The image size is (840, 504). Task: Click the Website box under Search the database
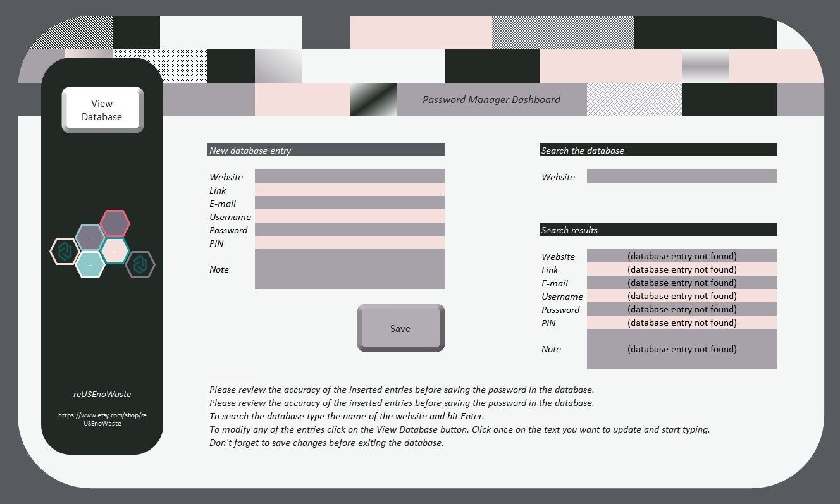coord(681,176)
